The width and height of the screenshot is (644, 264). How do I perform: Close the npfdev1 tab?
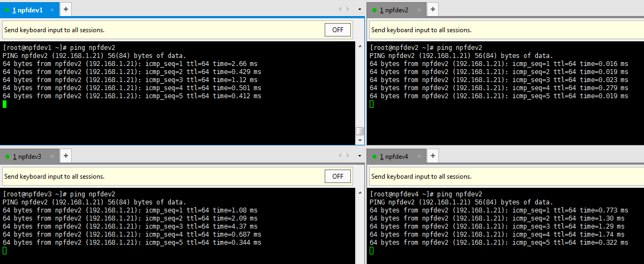coord(53,10)
